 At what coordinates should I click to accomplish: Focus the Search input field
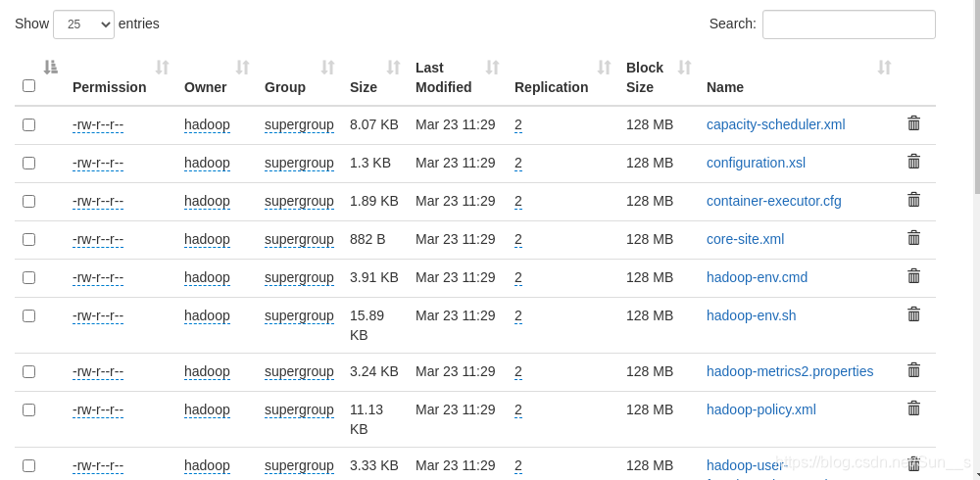coord(849,24)
